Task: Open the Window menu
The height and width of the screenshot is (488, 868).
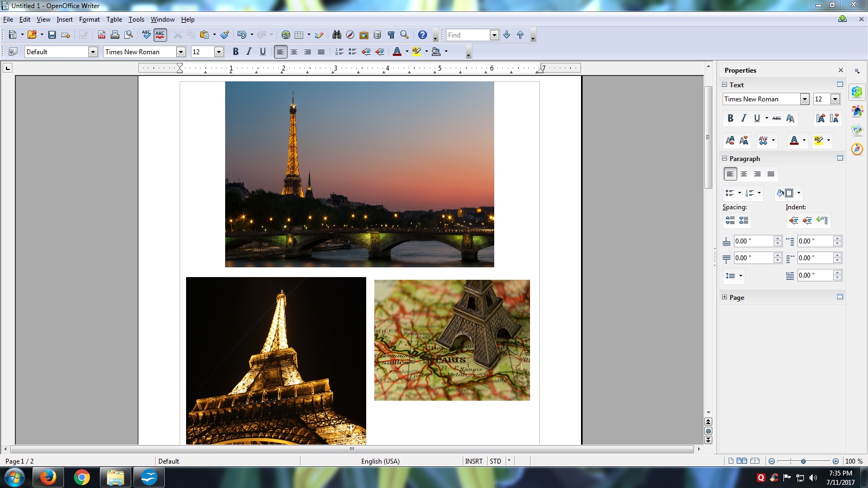Action: tap(163, 20)
